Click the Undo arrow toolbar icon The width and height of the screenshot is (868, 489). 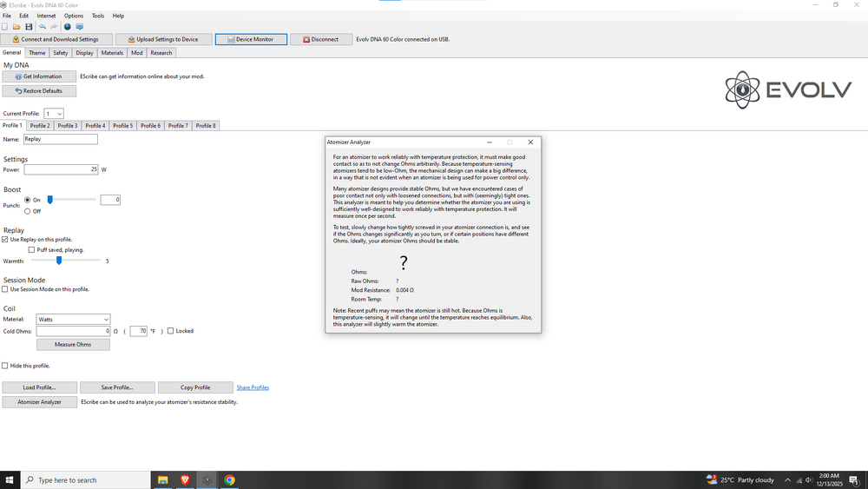coord(42,27)
